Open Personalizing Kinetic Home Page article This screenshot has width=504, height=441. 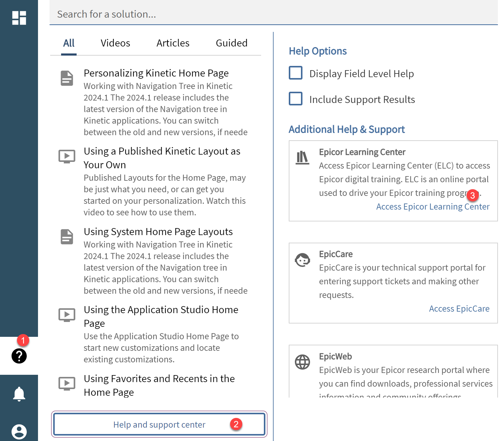point(156,73)
